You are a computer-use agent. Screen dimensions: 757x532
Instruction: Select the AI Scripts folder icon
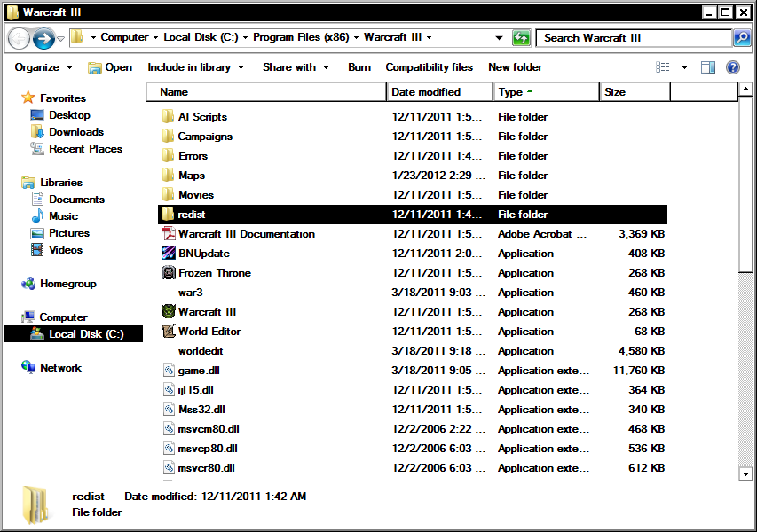(x=168, y=116)
